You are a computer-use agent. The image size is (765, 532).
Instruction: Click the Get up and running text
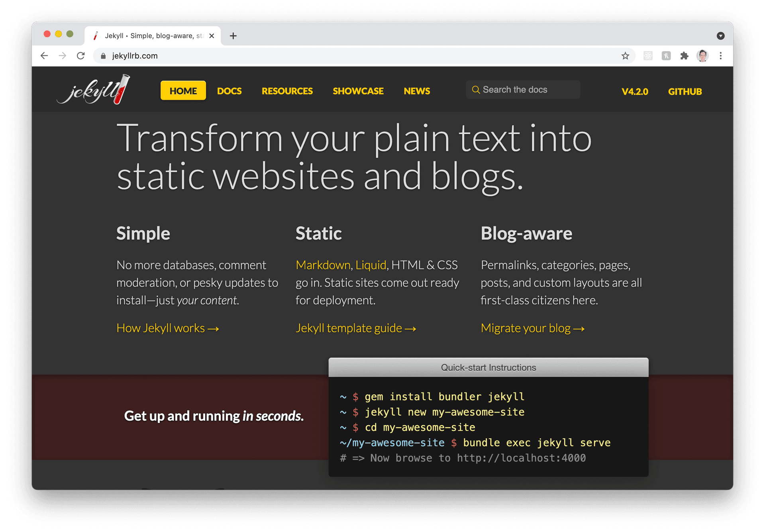click(214, 416)
